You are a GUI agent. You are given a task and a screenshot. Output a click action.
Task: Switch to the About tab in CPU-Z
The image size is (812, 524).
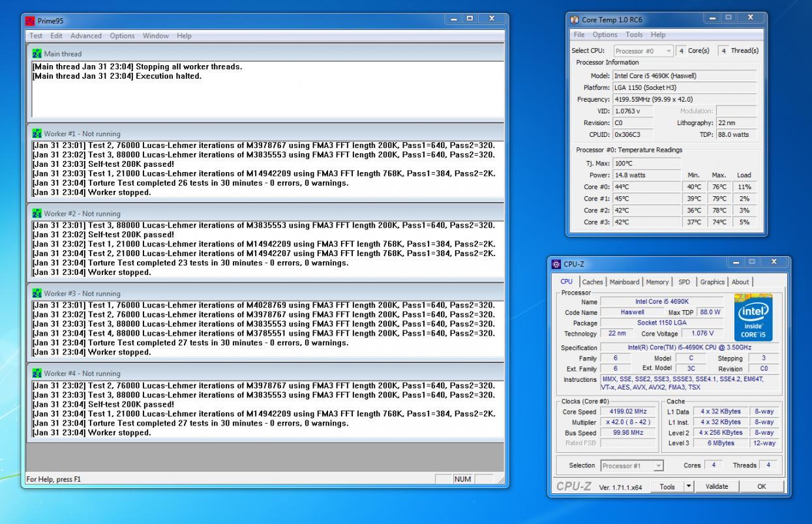(740, 282)
